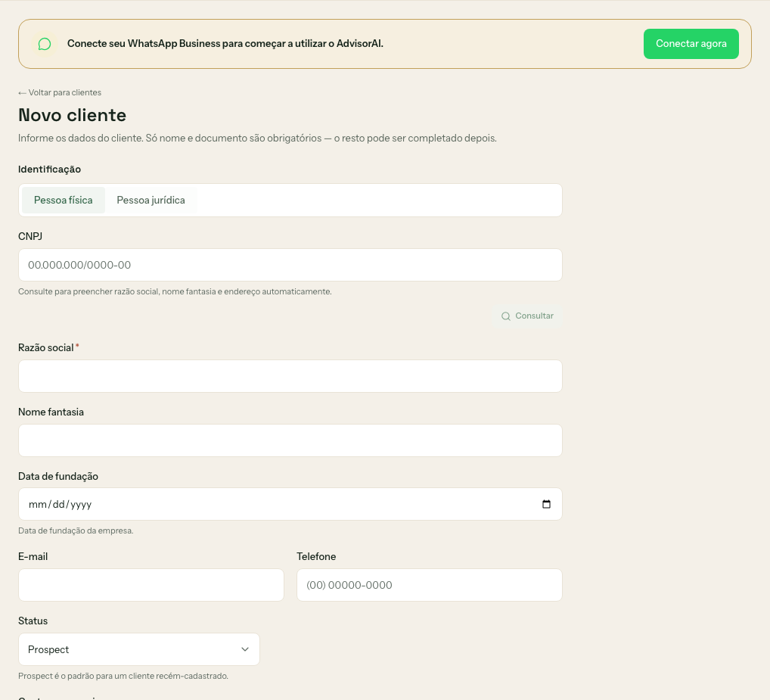This screenshot has width=770, height=700.
Task: Click the Telefone input field
Action: 429,585
